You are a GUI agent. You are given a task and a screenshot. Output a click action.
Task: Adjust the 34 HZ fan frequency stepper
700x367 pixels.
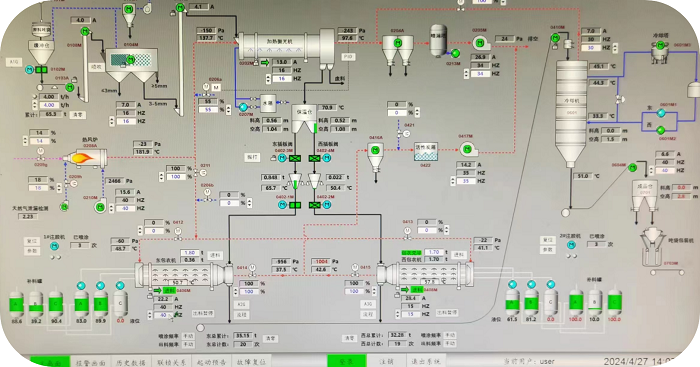pyautogui.click(x=467, y=74)
